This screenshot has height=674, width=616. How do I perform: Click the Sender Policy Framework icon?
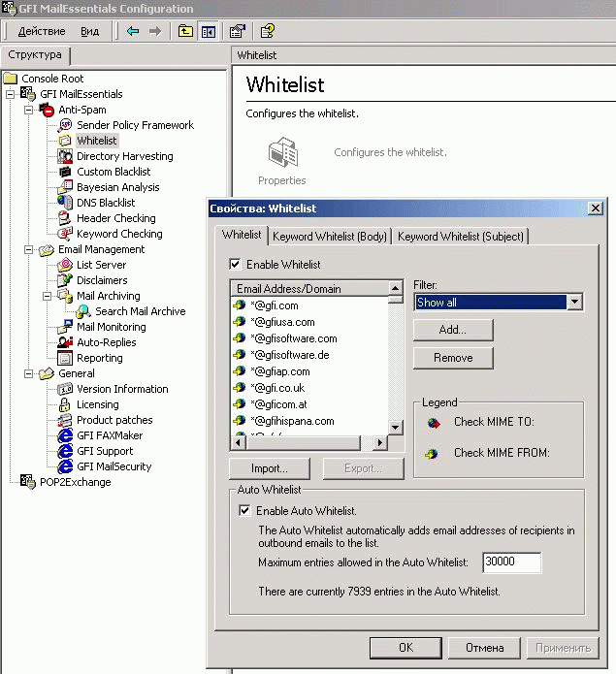tap(65, 125)
